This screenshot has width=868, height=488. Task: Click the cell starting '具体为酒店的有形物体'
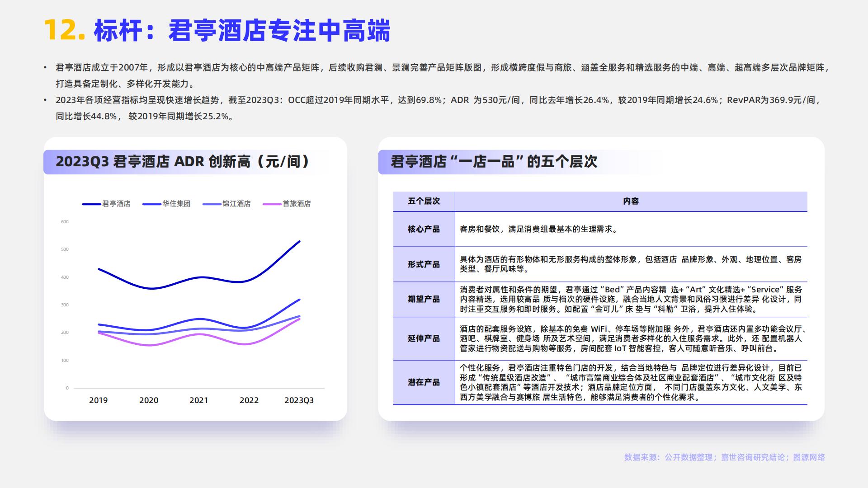point(631,264)
